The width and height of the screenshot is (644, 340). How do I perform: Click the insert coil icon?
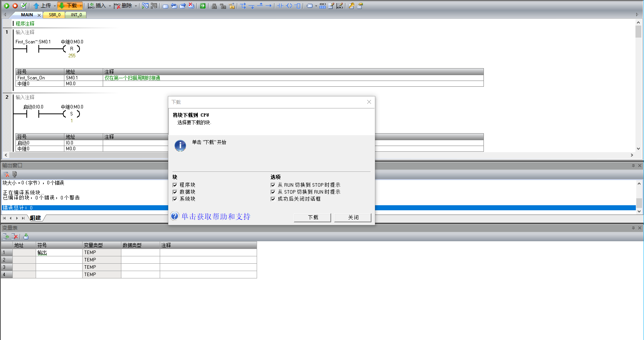click(x=289, y=6)
